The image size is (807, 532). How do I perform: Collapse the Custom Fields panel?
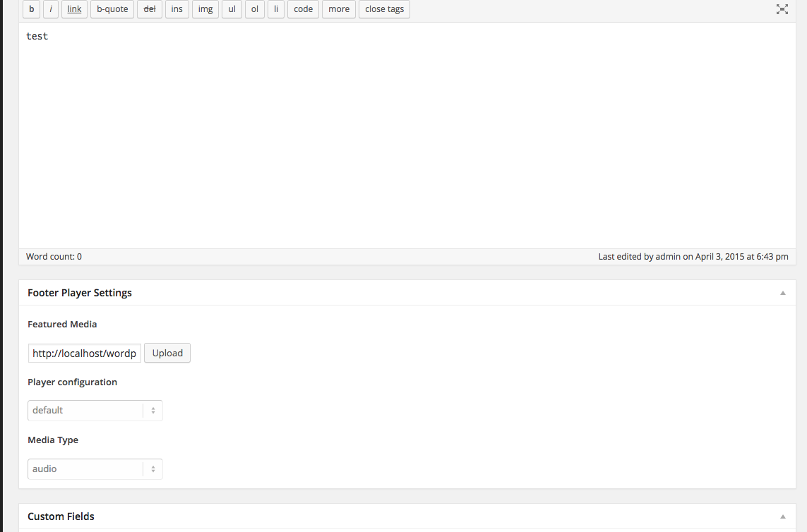(x=782, y=516)
